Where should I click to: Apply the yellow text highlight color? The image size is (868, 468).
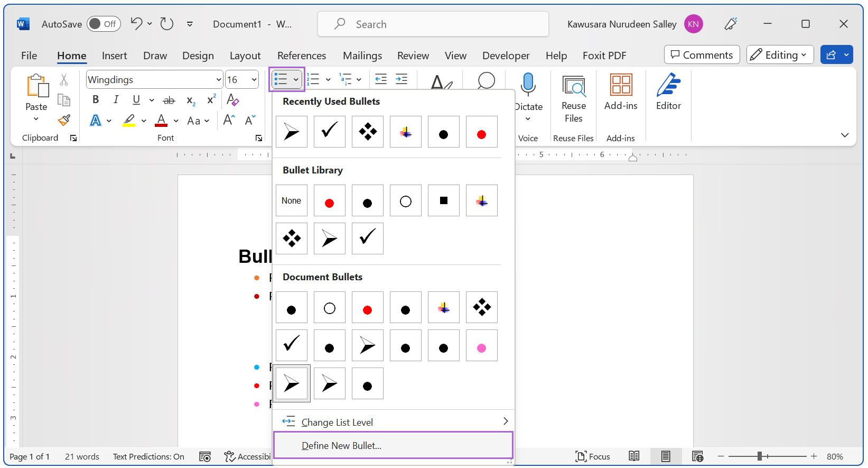129,121
